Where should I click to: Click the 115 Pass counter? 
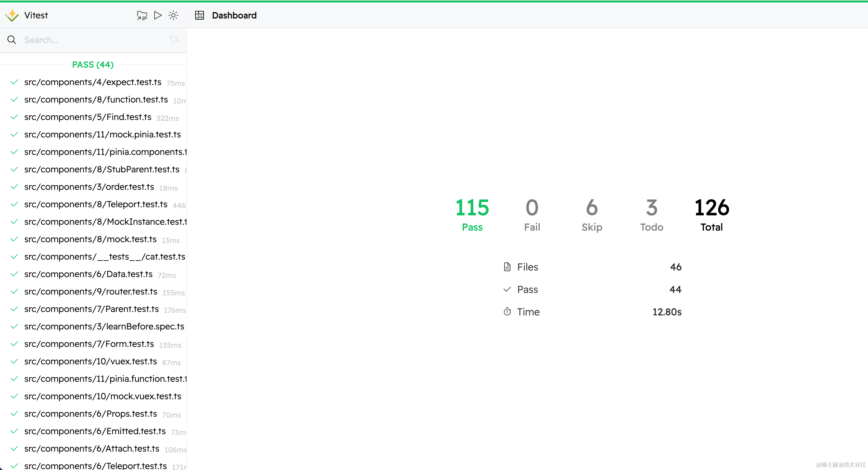pos(472,214)
